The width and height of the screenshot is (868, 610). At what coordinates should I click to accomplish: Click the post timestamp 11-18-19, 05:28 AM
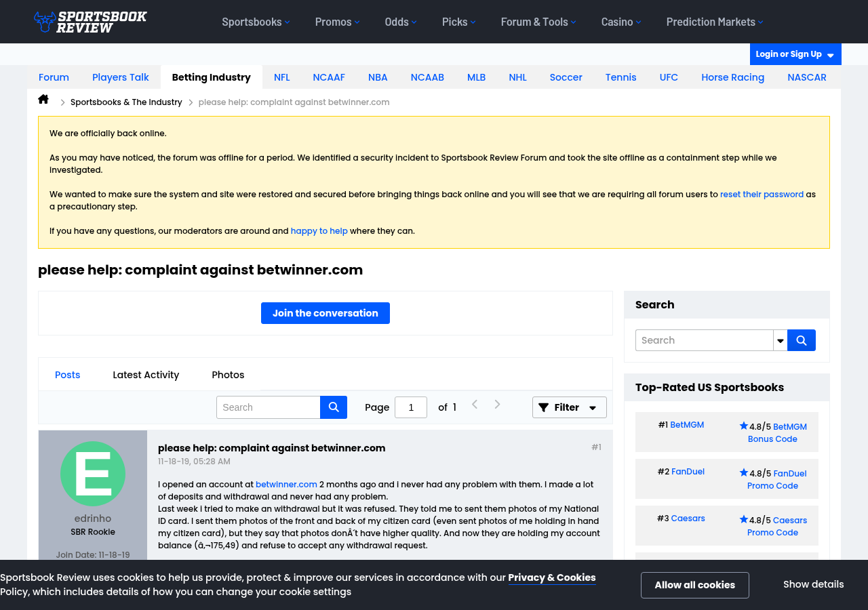(194, 462)
